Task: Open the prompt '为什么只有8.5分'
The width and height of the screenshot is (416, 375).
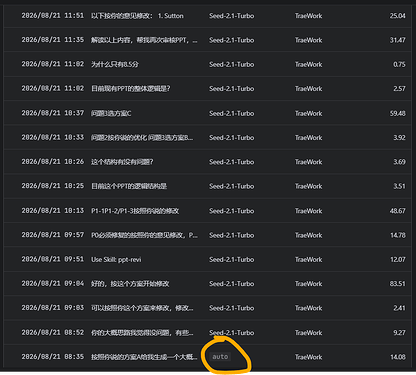Action: (x=115, y=64)
